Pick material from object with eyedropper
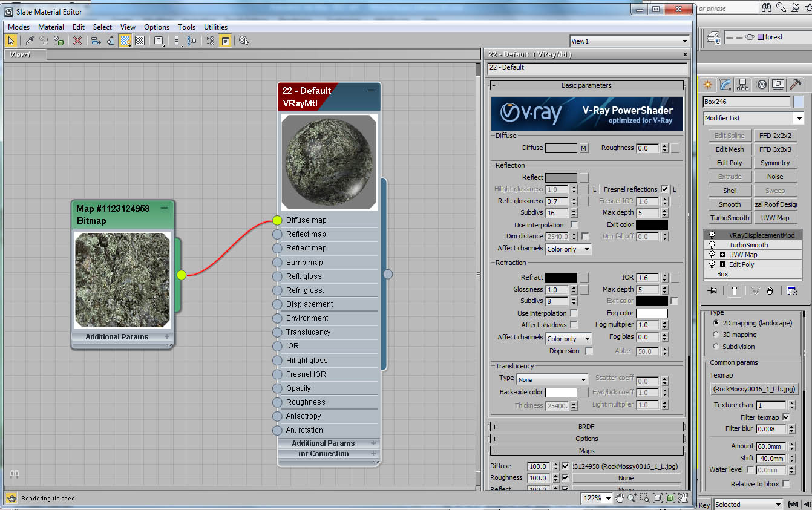 [29, 41]
